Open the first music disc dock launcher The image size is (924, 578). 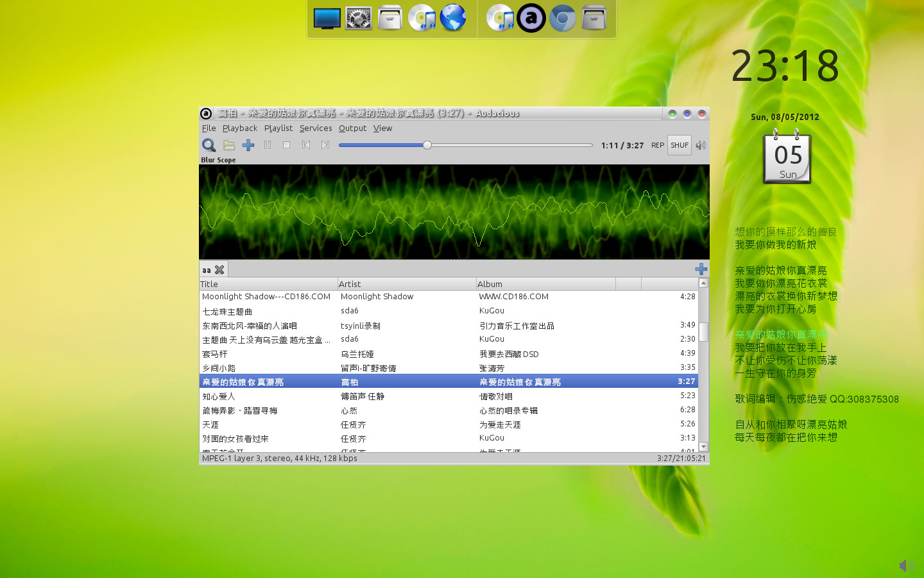422,18
